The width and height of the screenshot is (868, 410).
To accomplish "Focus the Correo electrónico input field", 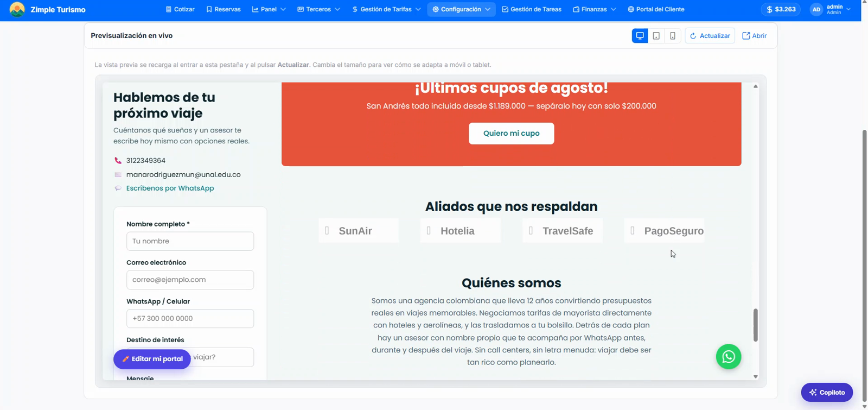I will [190, 280].
